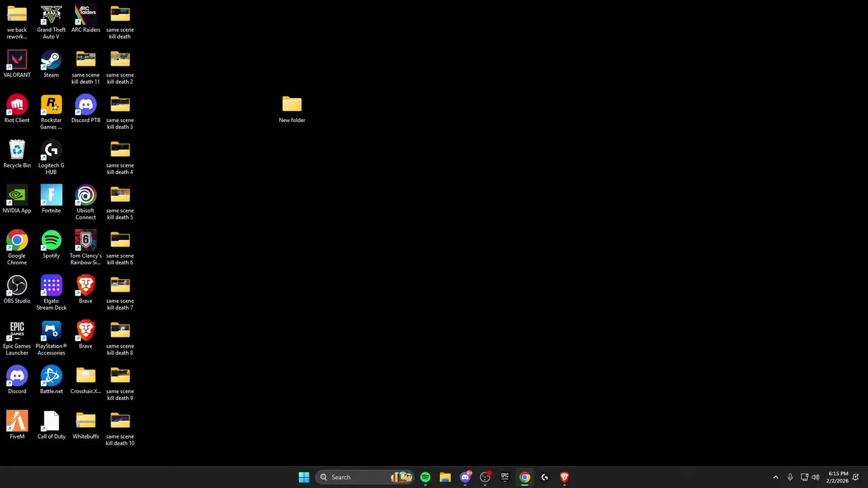Select folder 'same scene kill death 8'
This screenshot has width=868, height=488.
coord(120,339)
